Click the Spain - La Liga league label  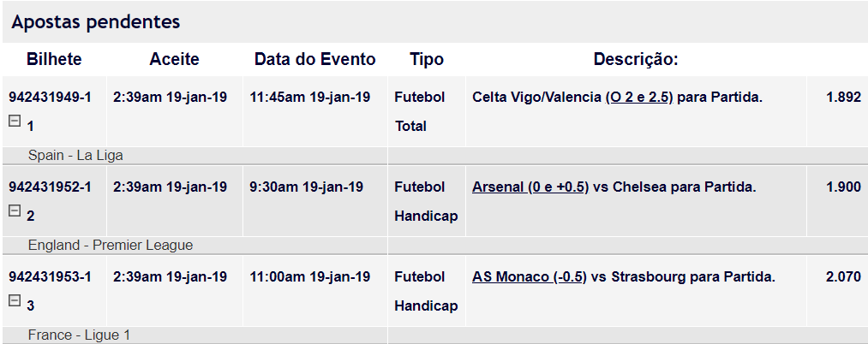[76, 156]
